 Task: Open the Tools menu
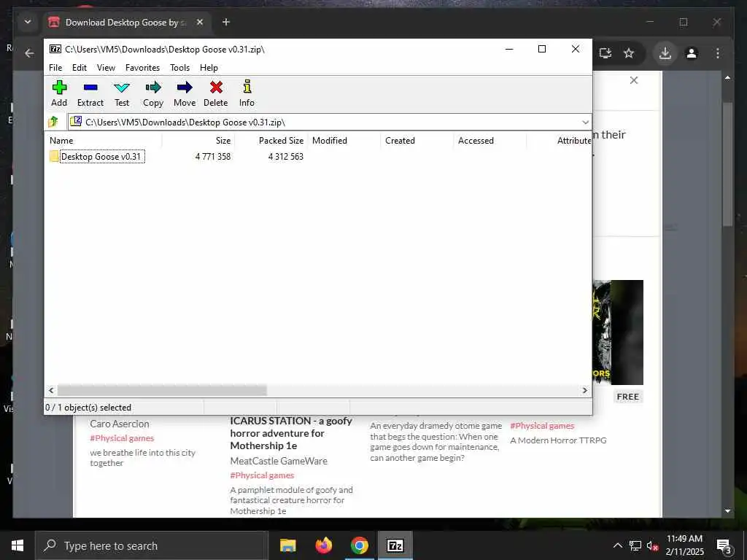[179, 68]
